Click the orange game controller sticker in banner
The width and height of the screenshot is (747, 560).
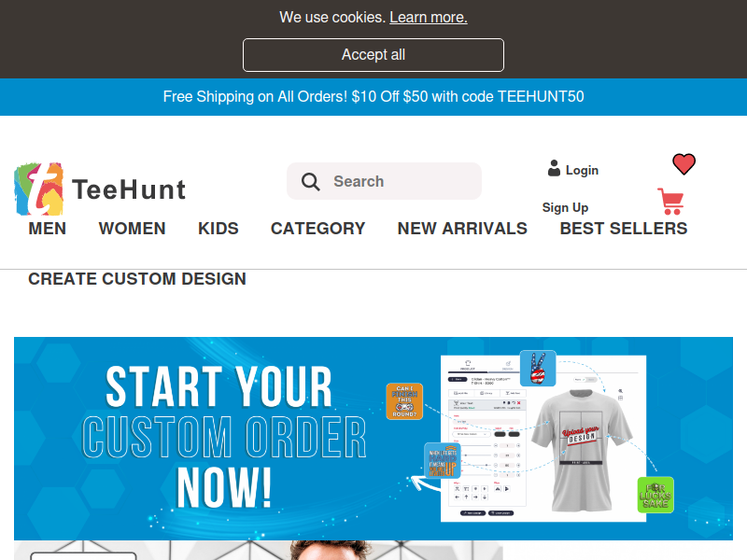[x=404, y=401]
